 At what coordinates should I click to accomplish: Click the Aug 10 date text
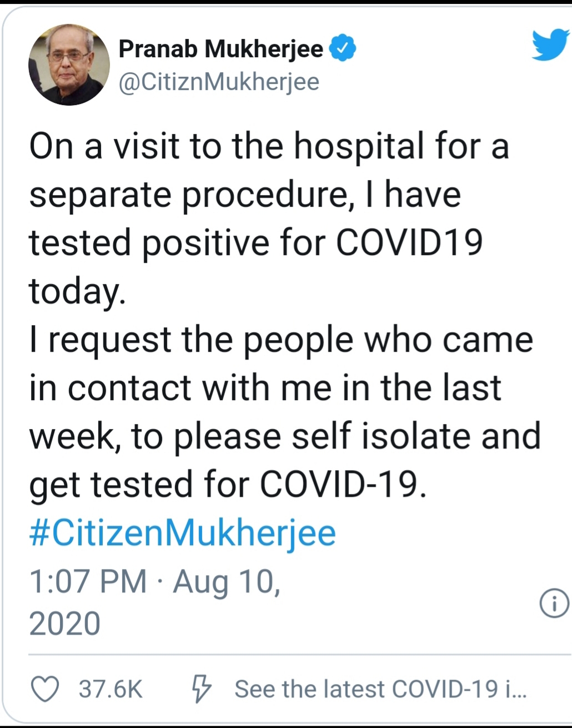(227, 582)
